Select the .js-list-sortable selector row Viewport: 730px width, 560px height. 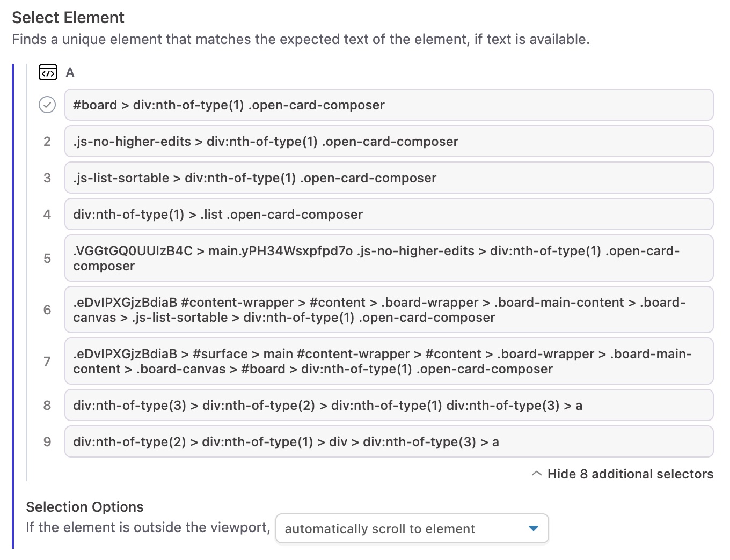tap(389, 178)
